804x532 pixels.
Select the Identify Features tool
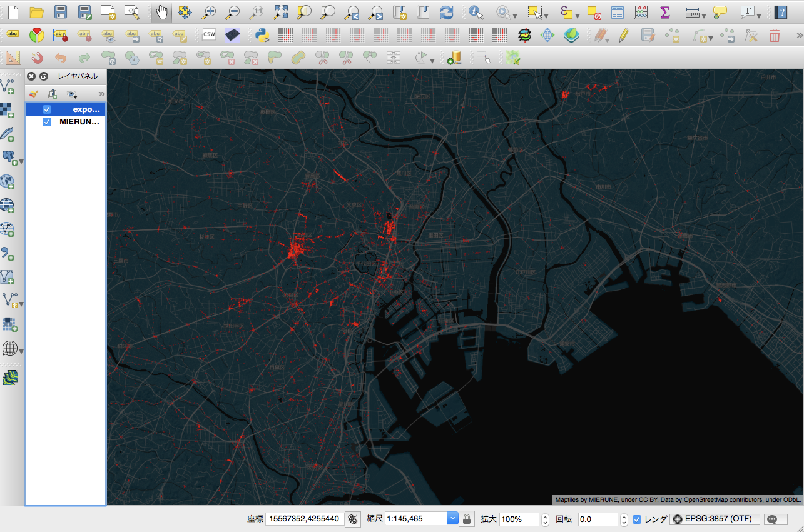tap(476, 12)
